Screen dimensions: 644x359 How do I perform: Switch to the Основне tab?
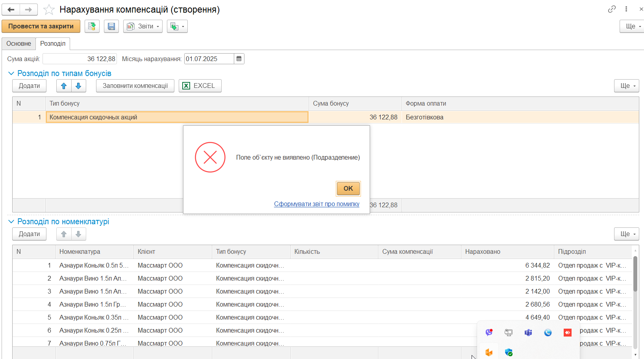19,44
